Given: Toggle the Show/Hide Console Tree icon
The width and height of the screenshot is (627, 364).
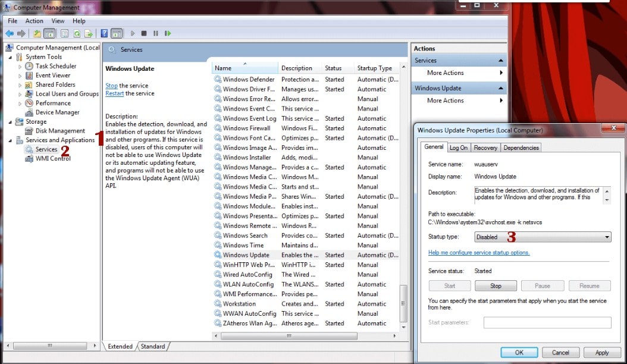Looking at the screenshot, I should coord(49,33).
